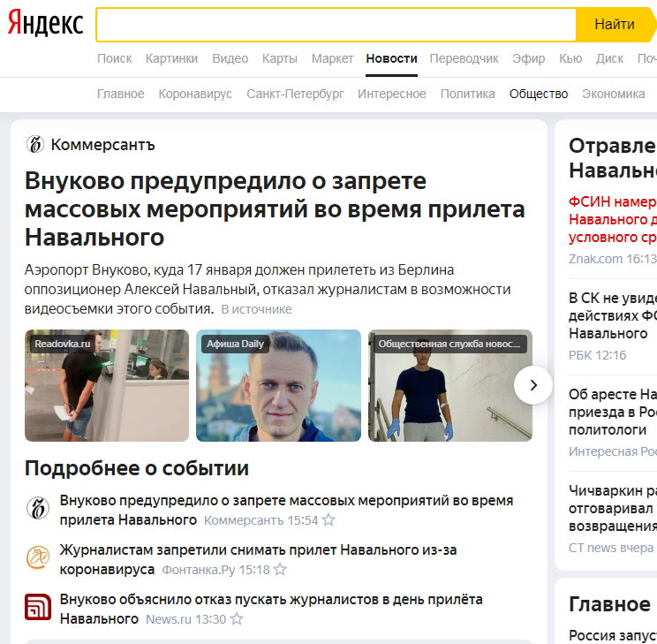Viewport: 657px width, 644px height.
Task: Go to Политика news category
Action: coord(468,94)
